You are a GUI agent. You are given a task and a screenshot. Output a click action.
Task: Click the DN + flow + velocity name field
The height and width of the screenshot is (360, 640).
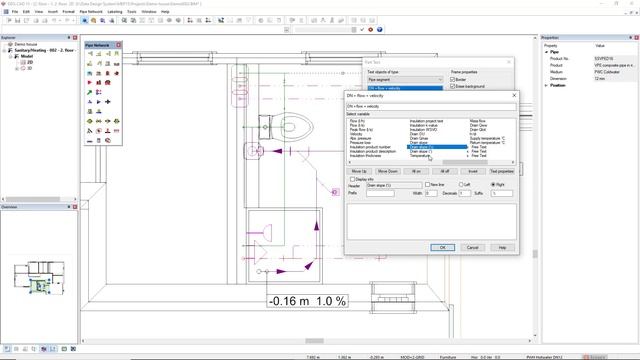click(x=431, y=107)
